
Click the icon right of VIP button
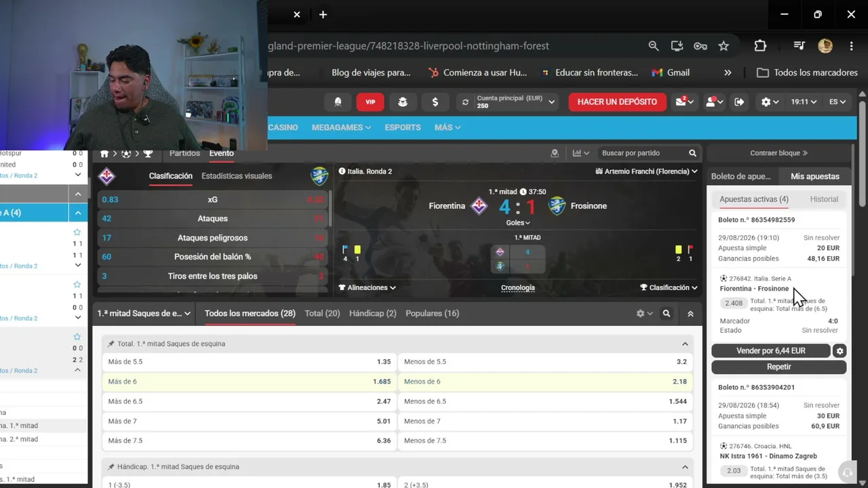(403, 102)
